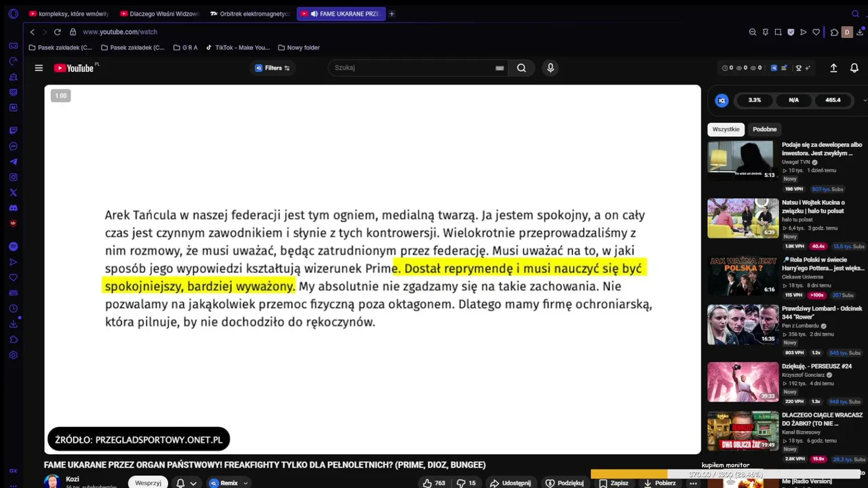
Task: Click the search magnifier button on YouTube
Action: [521, 68]
